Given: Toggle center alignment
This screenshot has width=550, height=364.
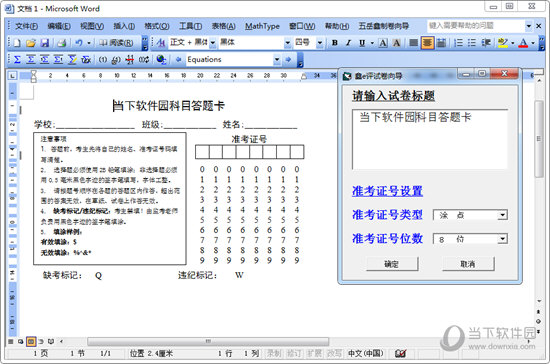Looking at the screenshot, I should coord(427,43).
